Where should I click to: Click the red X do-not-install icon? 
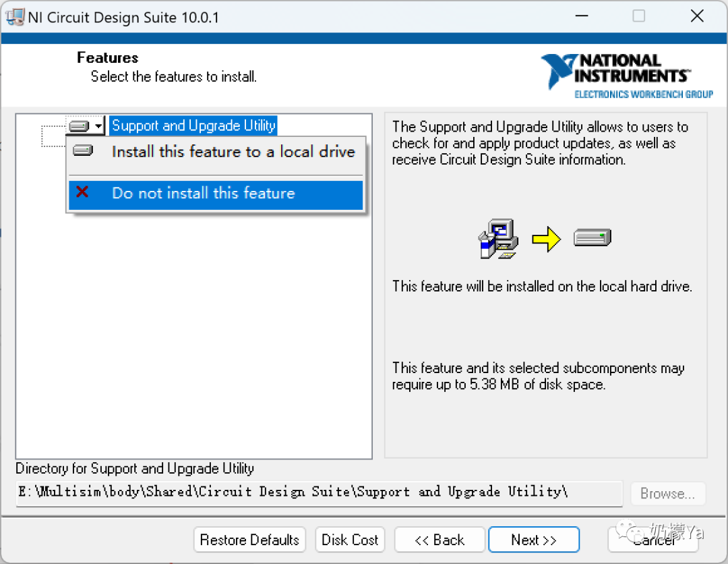[x=82, y=192]
